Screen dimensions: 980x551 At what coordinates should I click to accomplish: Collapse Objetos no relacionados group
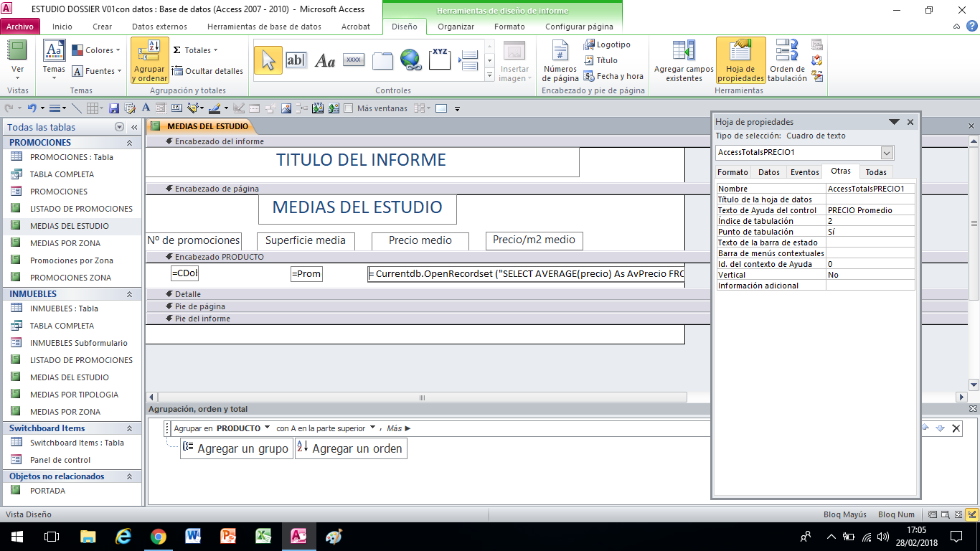[130, 476]
